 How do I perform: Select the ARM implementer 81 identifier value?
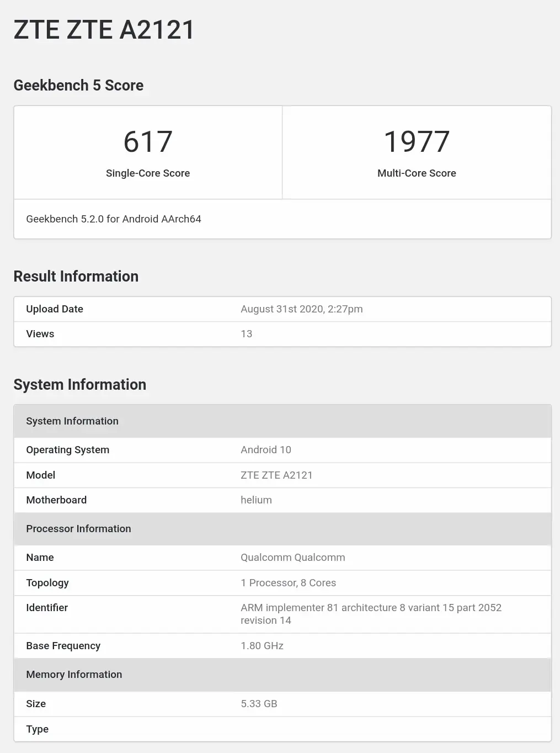tap(371, 614)
